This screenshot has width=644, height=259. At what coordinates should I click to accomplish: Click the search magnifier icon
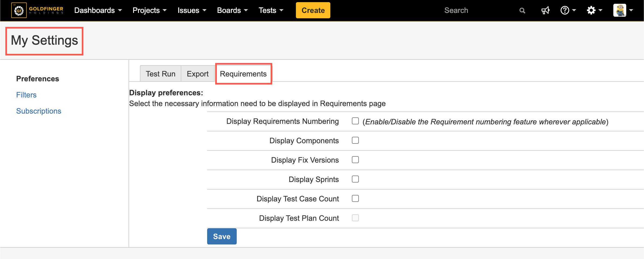(x=522, y=10)
